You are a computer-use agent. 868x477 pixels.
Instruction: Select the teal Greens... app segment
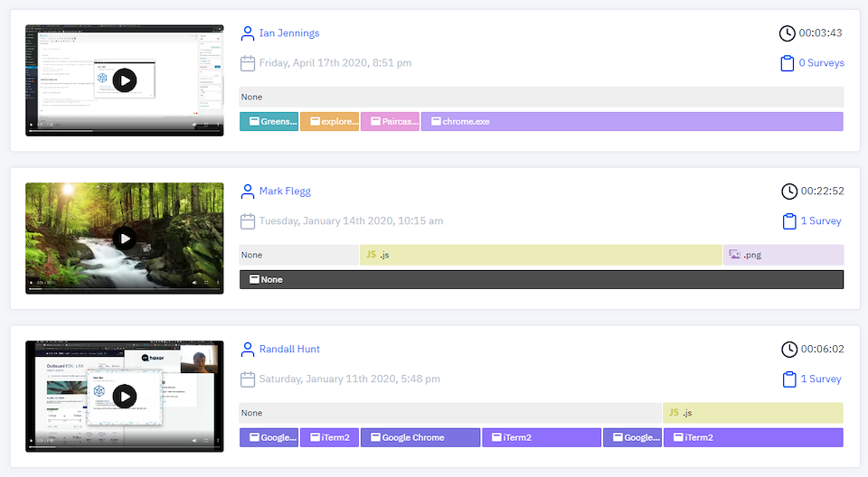point(269,122)
